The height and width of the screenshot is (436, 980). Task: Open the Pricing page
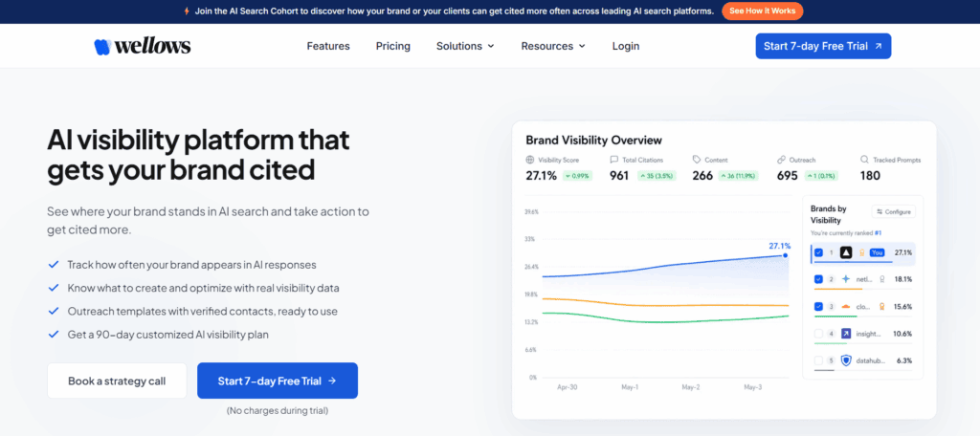tap(393, 46)
